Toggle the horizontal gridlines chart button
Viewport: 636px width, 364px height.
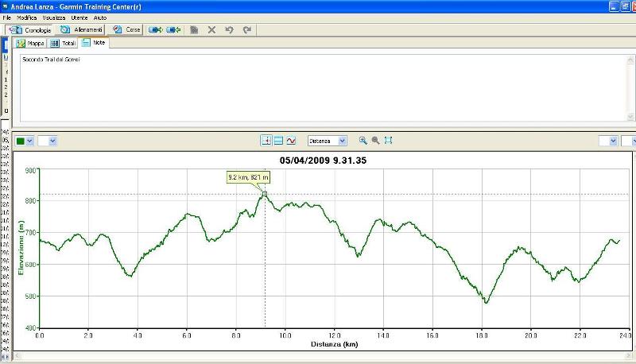point(278,140)
